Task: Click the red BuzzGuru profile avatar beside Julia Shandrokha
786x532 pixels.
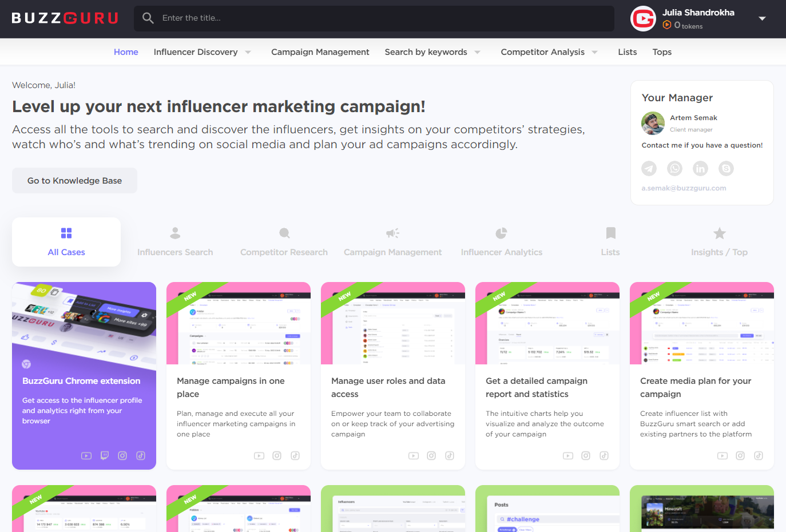Action: pos(643,19)
